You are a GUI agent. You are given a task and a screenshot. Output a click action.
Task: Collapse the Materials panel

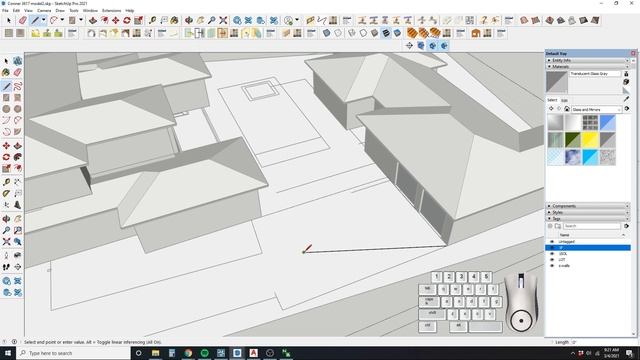click(588, 67)
